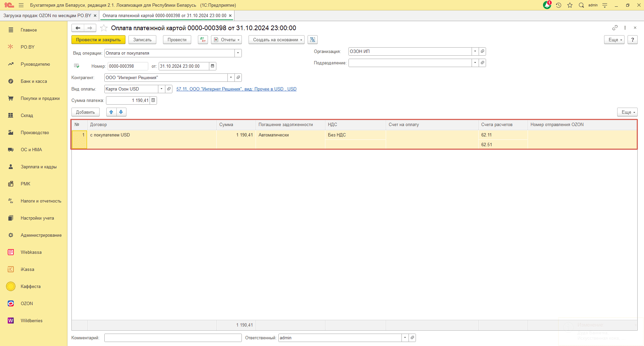The width and height of the screenshot is (644, 346).
Task: Open the 57.11 ООО Интернет Решения link
Action: pyautogui.click(x=236, y=89)
